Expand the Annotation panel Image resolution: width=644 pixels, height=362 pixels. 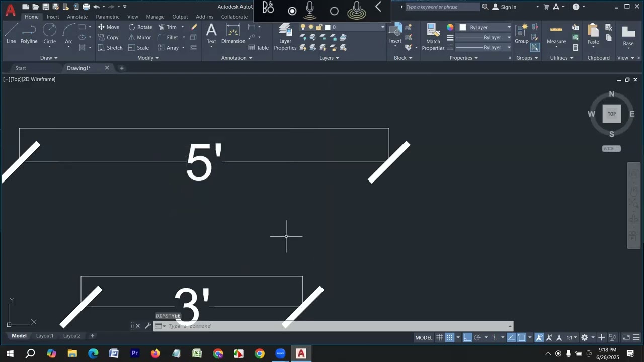click(x=236, y=58)
